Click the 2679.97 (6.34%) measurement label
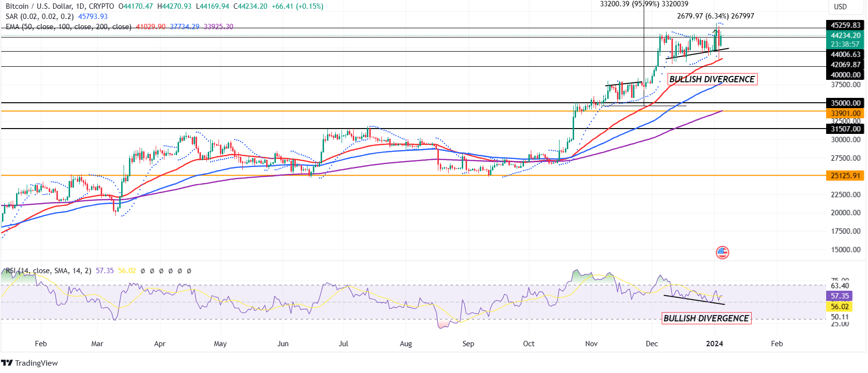The width and height of the screenshot is (868, 373). click(715, 16)
